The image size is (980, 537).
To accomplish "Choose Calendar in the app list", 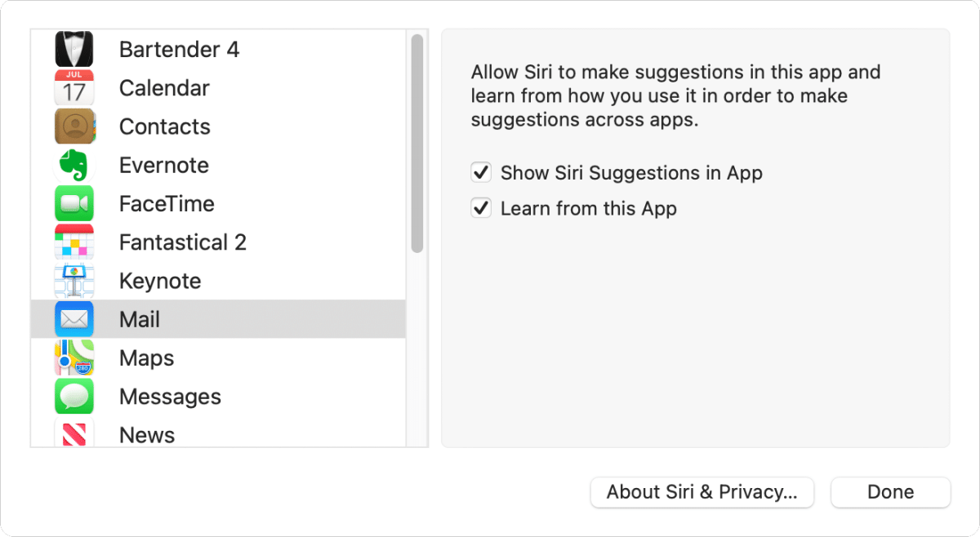I will (218, 88).
